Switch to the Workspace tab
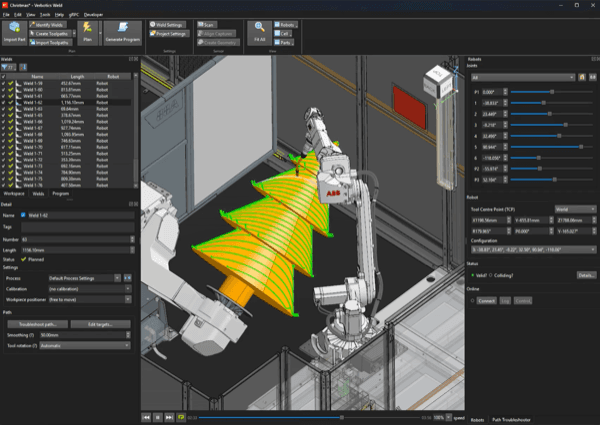 pyautogui.click(x=14, y=194)
